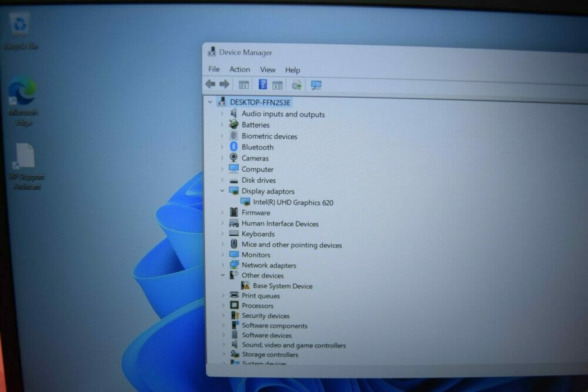The width and height of the screenshot is (588, 392).
Task: Click the Network adapters icon
Action: click(234, 264)
